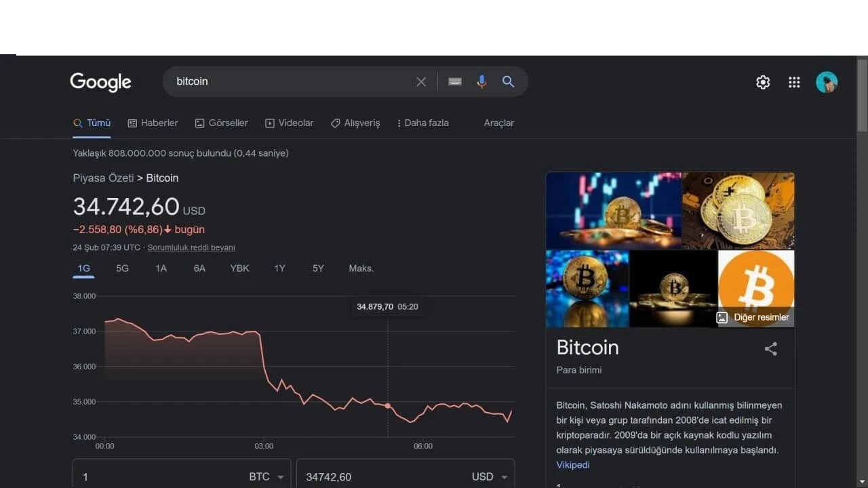Select the YBK price range option

coord(239,268)
